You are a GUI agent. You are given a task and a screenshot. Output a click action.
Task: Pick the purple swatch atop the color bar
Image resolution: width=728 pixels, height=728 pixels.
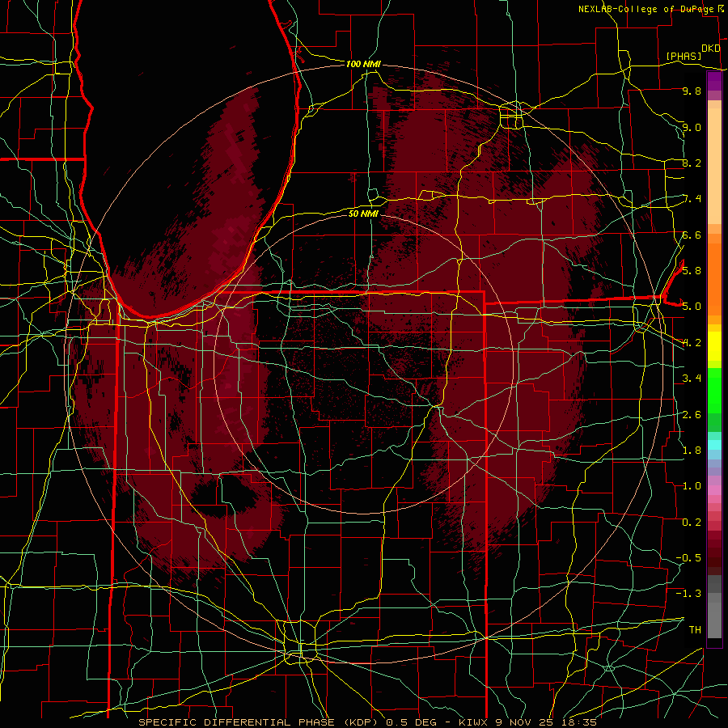coord(714,81)
